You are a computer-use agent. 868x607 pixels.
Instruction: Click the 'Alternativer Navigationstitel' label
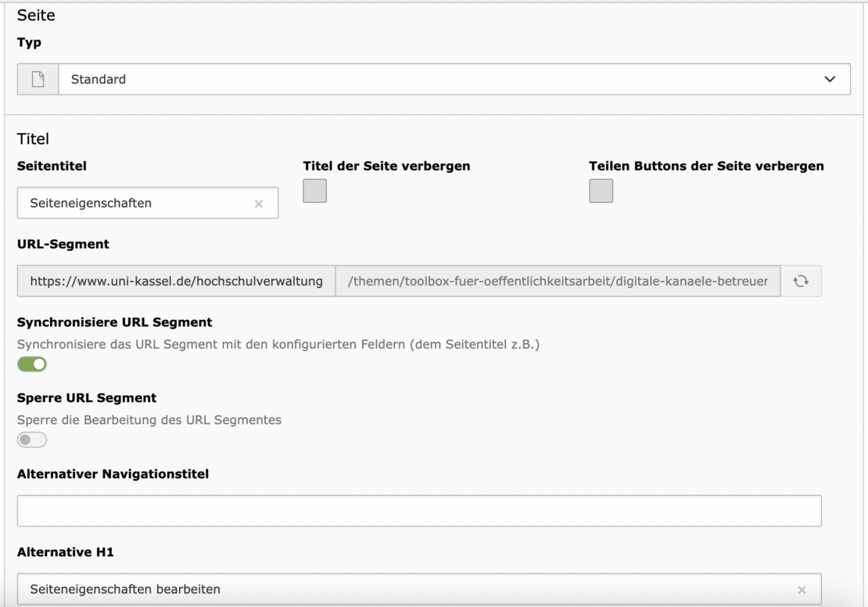point(113,474)
